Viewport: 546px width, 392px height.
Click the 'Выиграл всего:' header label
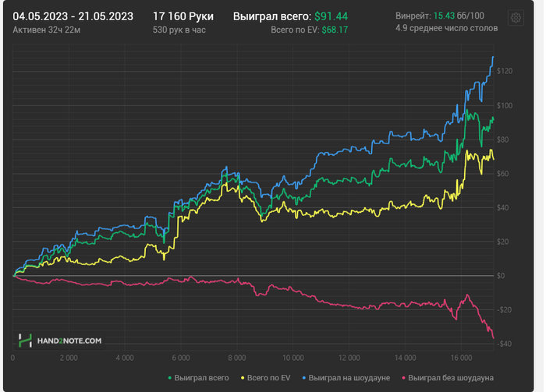coord(272,16)
